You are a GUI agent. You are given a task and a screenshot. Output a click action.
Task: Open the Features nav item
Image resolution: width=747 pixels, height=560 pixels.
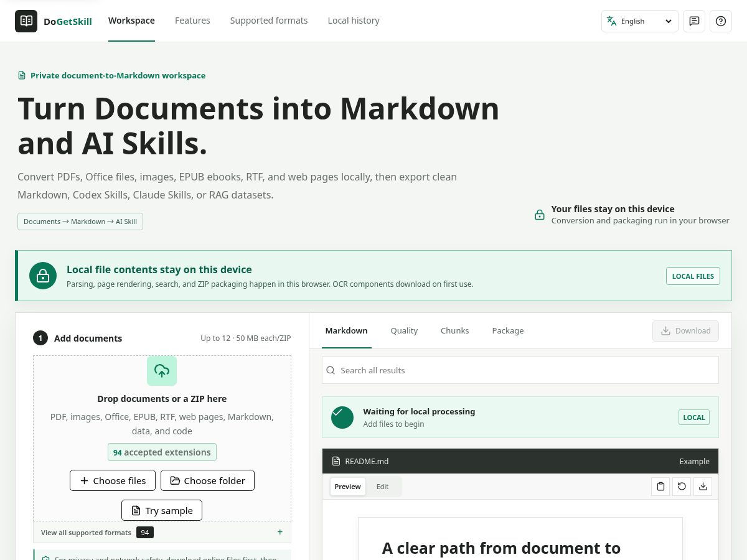(x=192, y=21)
